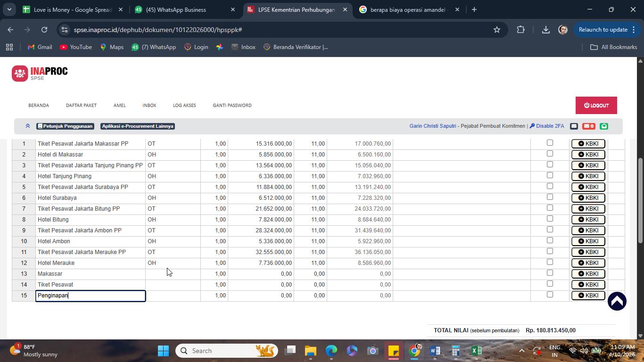Click the Penginapan description input field
644x362 pixels.
(91, 296)
